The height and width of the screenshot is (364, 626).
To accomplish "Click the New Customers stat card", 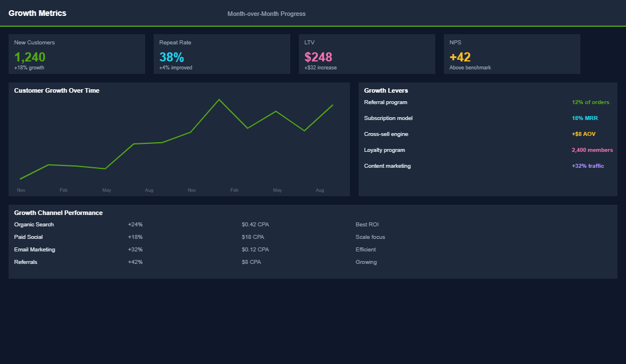I will (76, 54).
